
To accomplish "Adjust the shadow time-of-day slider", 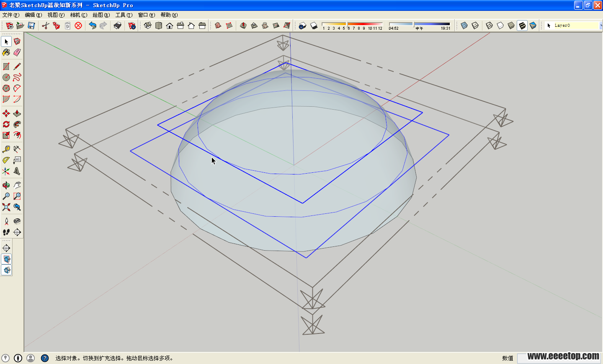I will 419,24.
